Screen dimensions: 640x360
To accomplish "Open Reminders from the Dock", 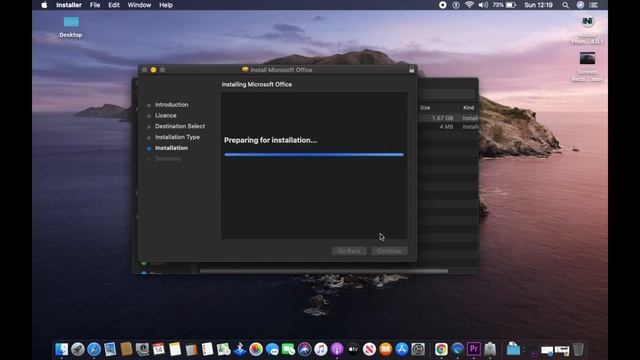I will click(x=207, y=349).
